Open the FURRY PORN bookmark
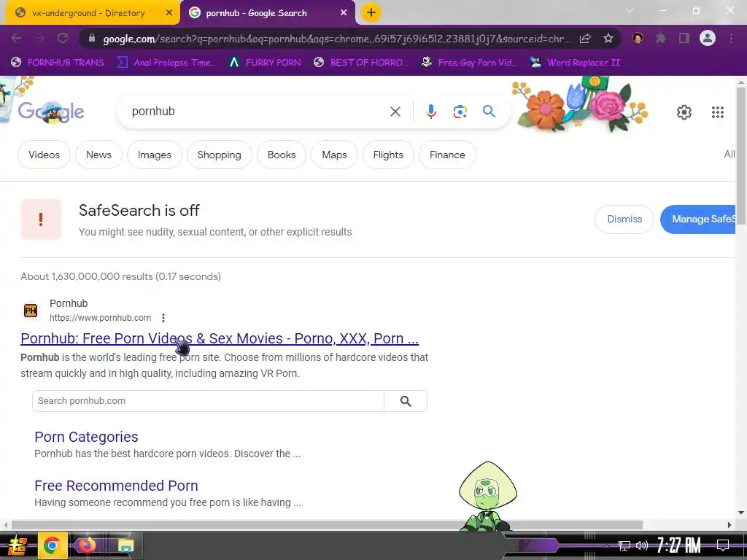 click(x=265, y=63)
